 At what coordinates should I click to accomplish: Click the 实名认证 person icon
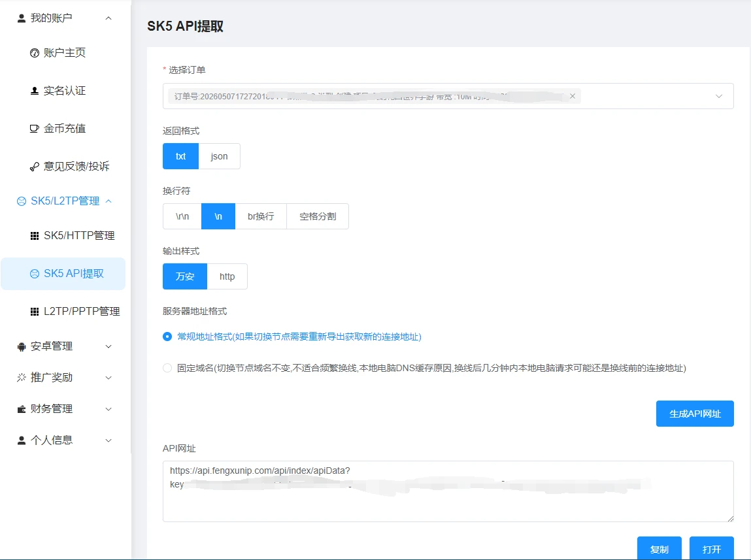35,91
